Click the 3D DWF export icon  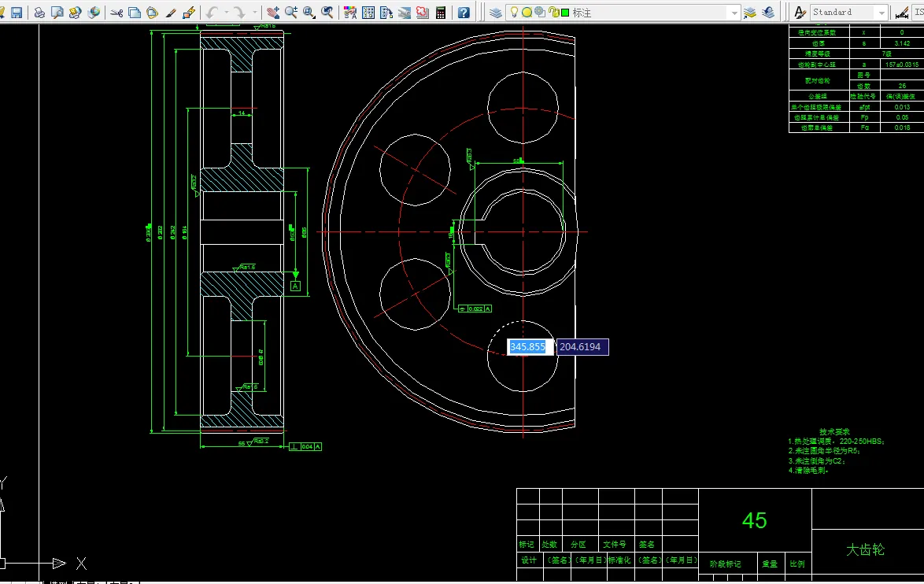(93, 13)
